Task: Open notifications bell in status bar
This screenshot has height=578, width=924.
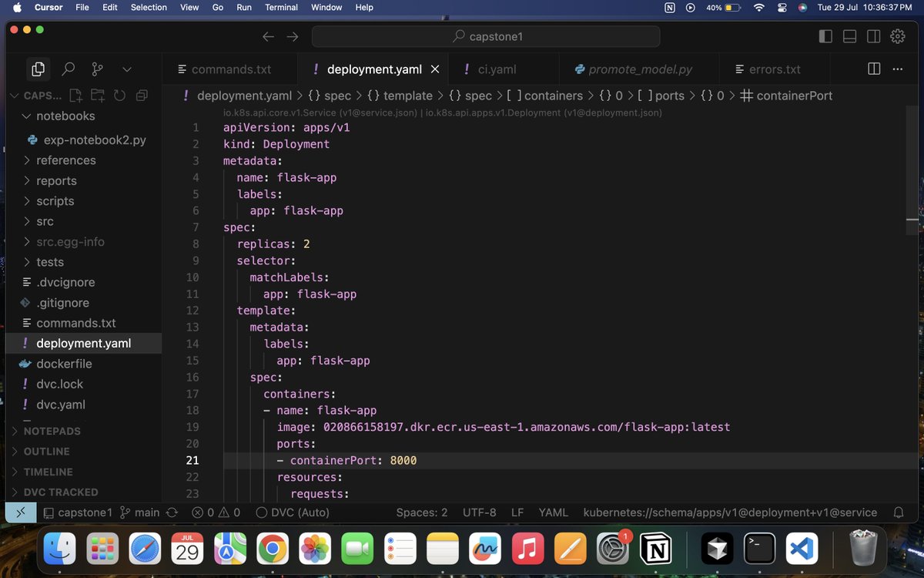Action: tap(899, 512)
